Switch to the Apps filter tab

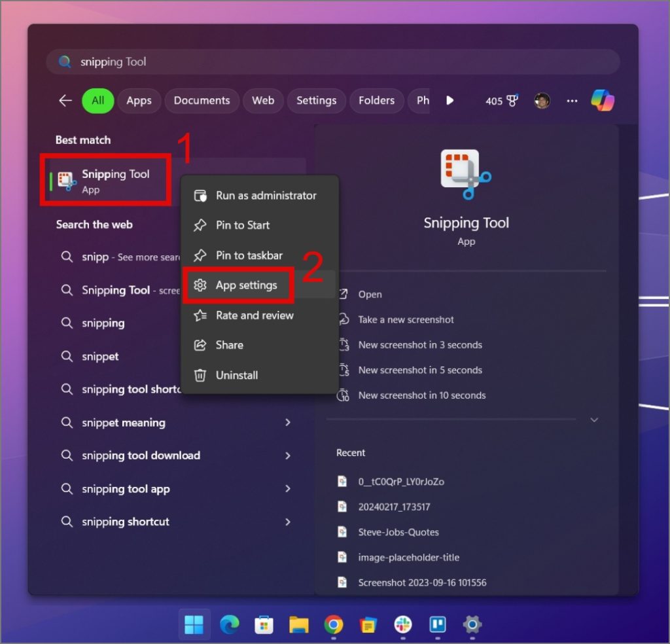(x=139, y=101)
